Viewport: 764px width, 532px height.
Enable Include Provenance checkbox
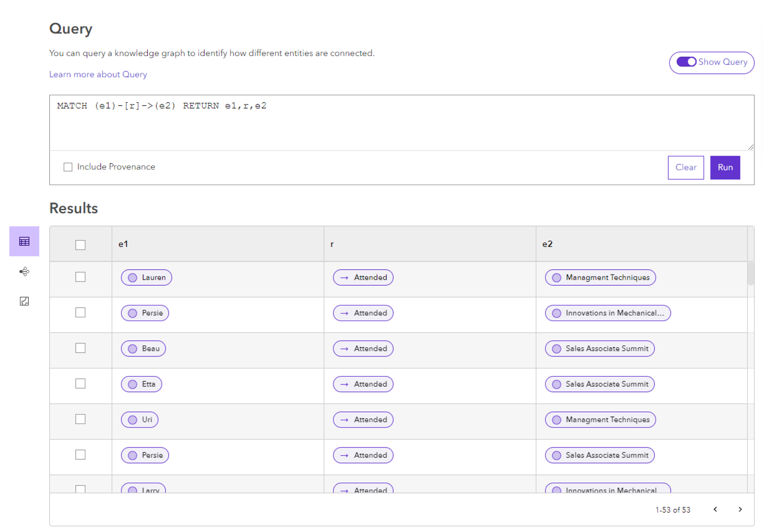tap(68, 167)
